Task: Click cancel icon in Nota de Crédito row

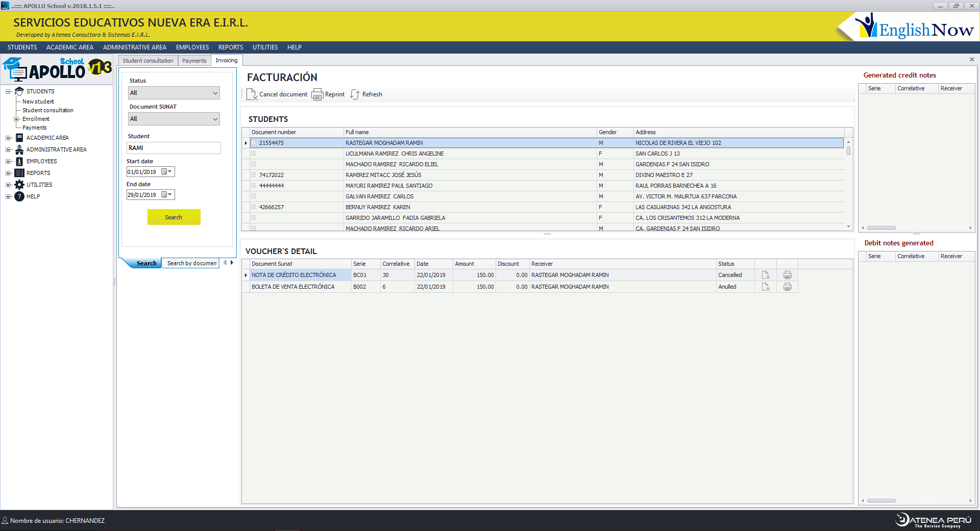Action: (766, 275)
